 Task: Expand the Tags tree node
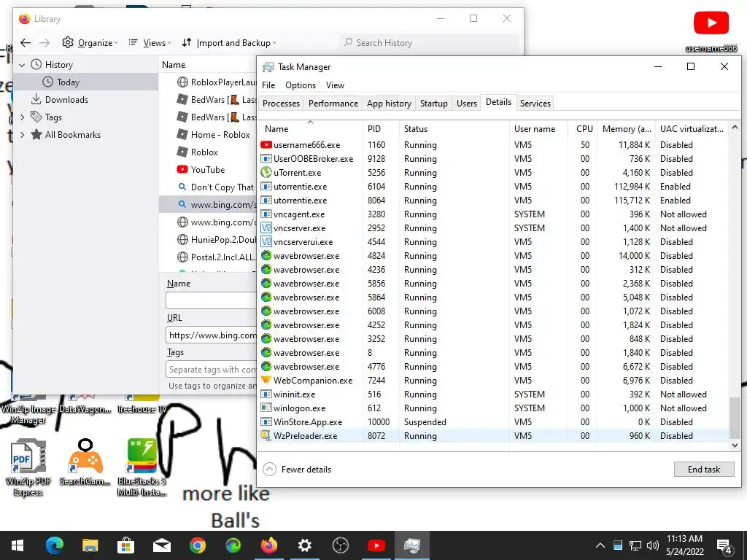[22, 117]
